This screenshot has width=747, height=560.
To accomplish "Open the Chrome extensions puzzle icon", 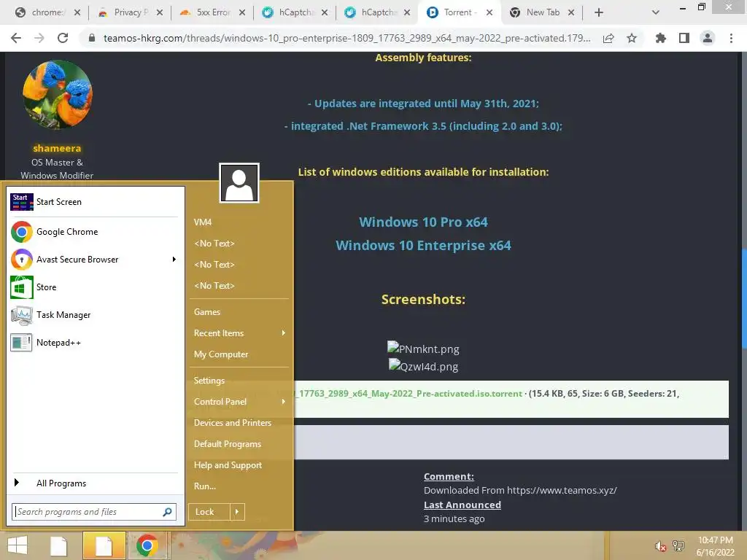I will coord(660,38).
